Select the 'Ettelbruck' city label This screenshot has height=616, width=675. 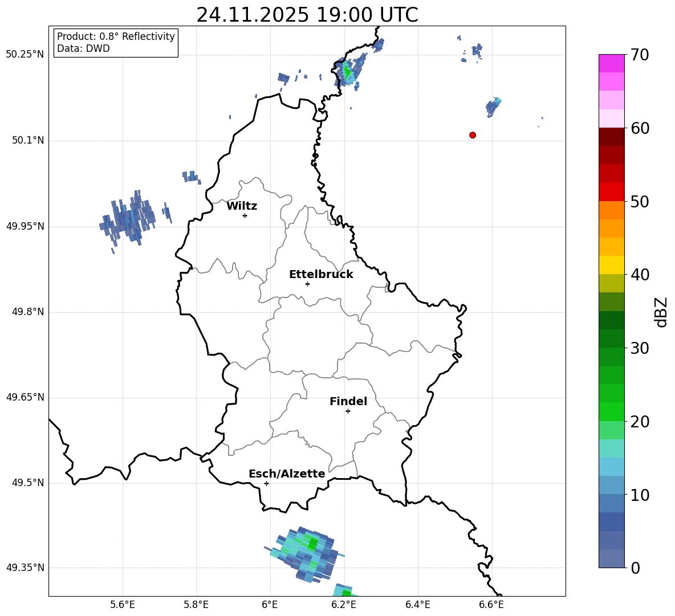(x=321, y=275)
